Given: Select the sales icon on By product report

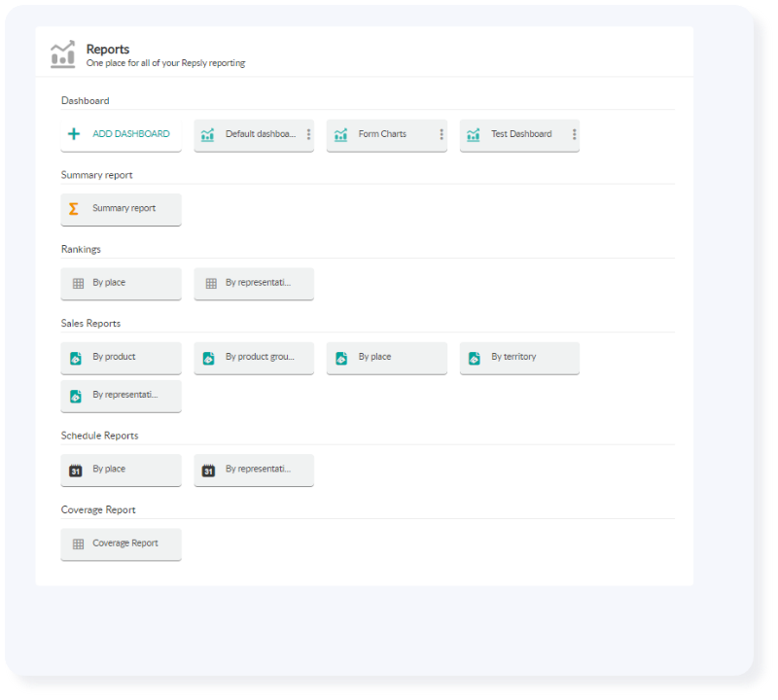Looking at the screenshot, I should click(78, 358).
